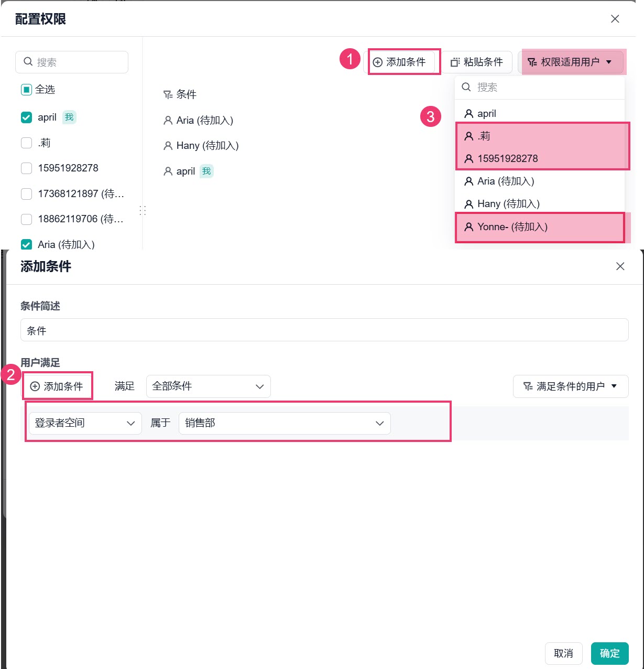
Task: Click the 取消 button
Action: pos(564,653)
